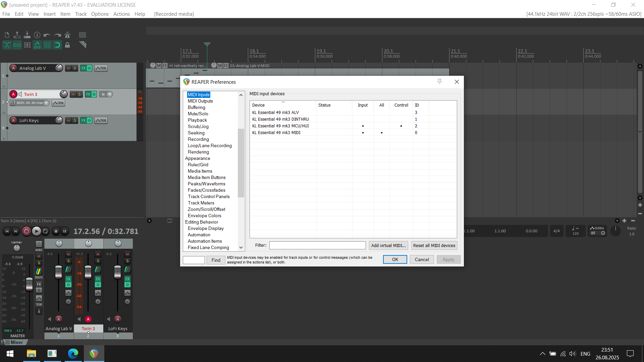644x362 pixels.
Task: Click the project settings info icon
Action: [37, 35]
